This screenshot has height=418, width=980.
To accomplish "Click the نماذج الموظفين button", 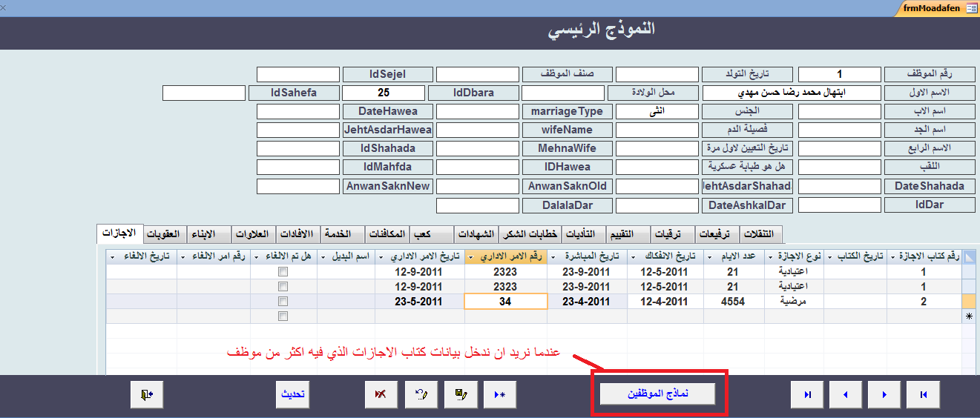I will (x=658, y=394).
